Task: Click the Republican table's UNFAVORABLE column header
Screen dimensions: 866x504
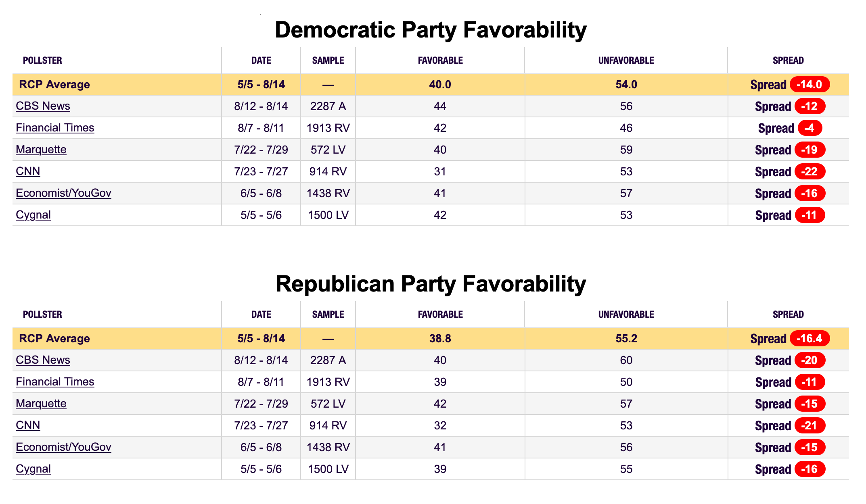Action: tap(626, 314)
